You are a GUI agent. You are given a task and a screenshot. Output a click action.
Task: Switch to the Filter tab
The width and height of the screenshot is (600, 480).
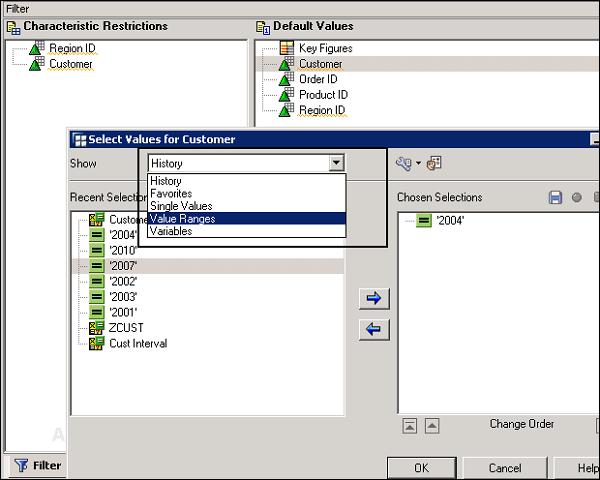tap(38, 465)
